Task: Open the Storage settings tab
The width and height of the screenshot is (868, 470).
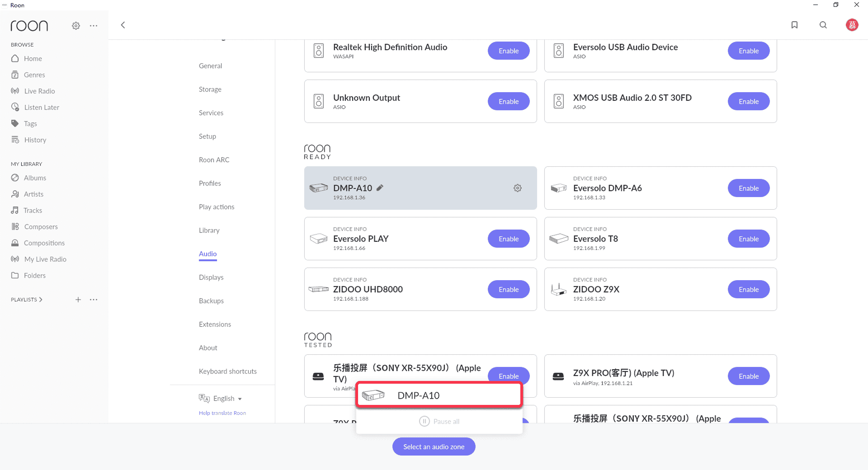Action: pos(210,89)
